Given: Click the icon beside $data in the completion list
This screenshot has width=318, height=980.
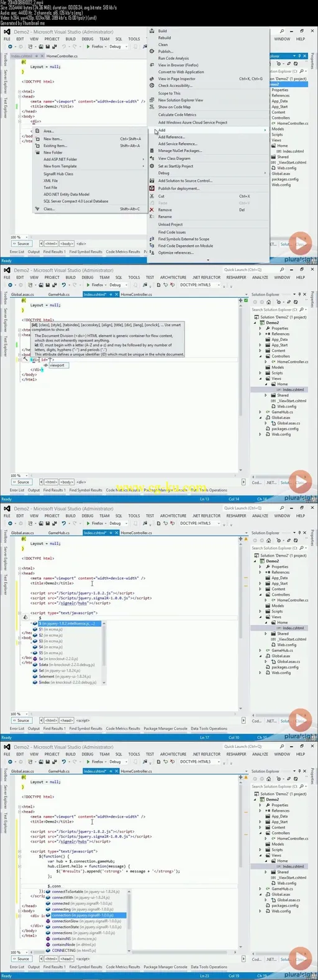Looking at the screenshot, I should 35,665.
